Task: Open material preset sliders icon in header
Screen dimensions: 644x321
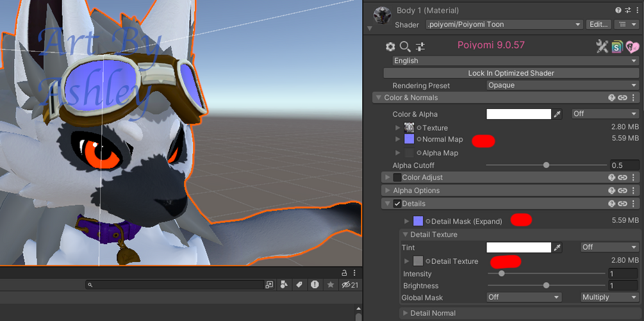Action: click(628, 10)
